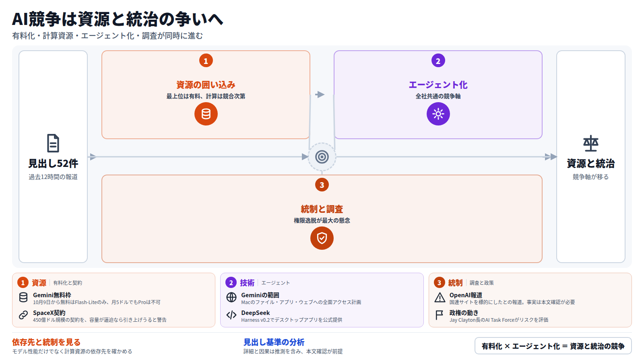
Task: Click the 有料化 × エージェント化 summary box
Action: 553,346
